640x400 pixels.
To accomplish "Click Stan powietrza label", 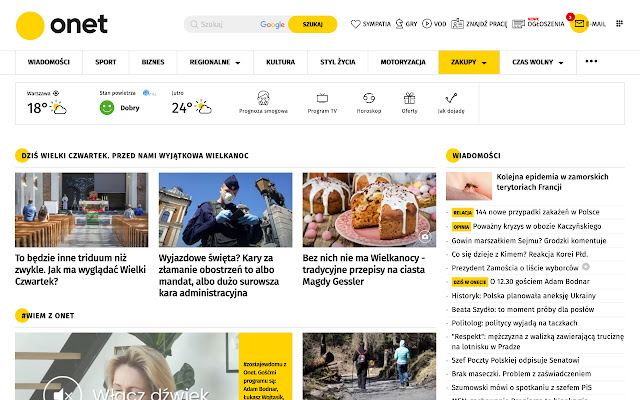I will [118, 93].
